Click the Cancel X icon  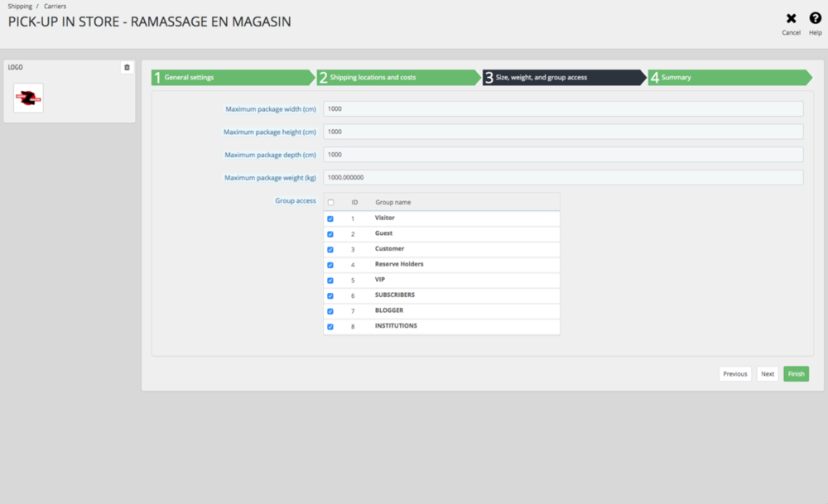(x=791, y=19)
